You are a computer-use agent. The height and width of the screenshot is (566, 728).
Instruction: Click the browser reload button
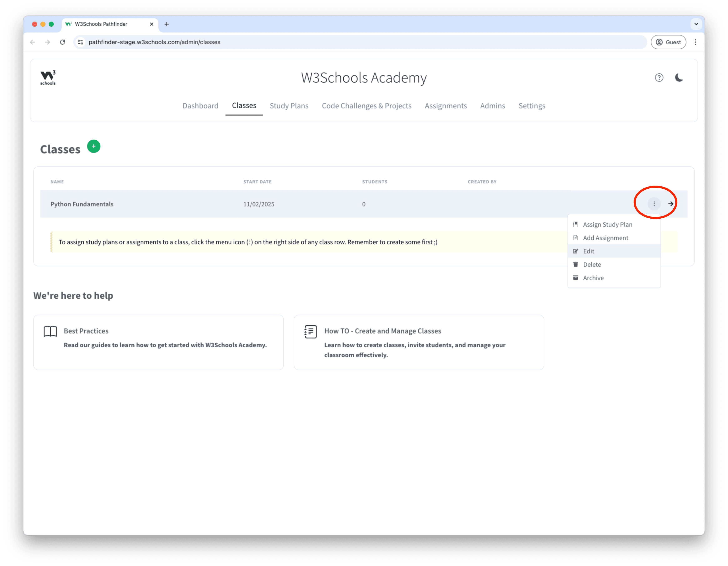(62, 42)
